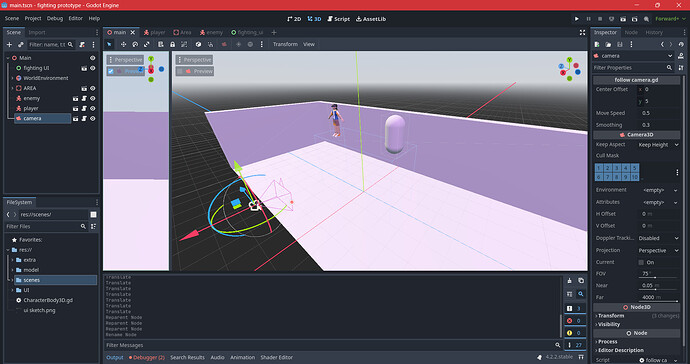
Task: Save the edited resource in Inspector
Action: (x=620, y=44)
